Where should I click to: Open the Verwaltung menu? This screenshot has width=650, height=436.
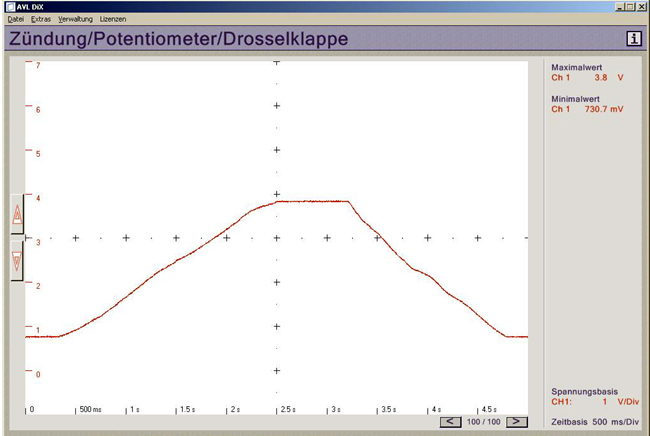75,19
